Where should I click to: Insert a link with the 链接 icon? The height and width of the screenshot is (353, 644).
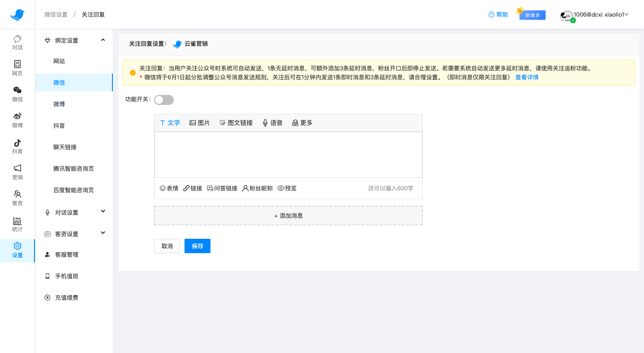[x=193, y=188]
